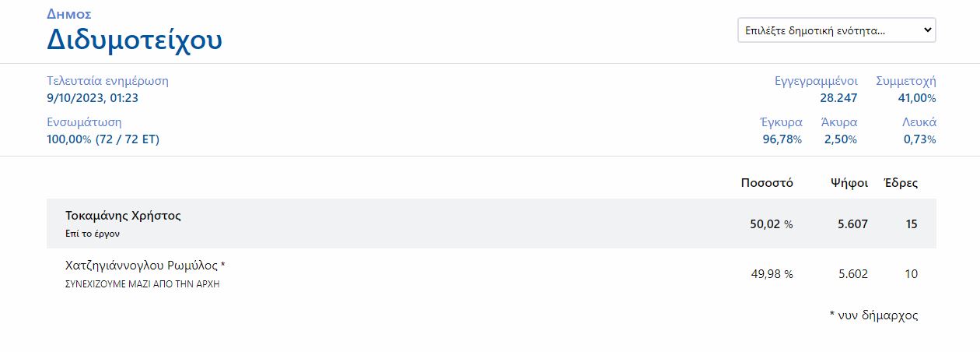Screen dimensions: 980x352
Task: Select candidate Τοκαμάνης Χρήστος row
Action: [123, 216]
